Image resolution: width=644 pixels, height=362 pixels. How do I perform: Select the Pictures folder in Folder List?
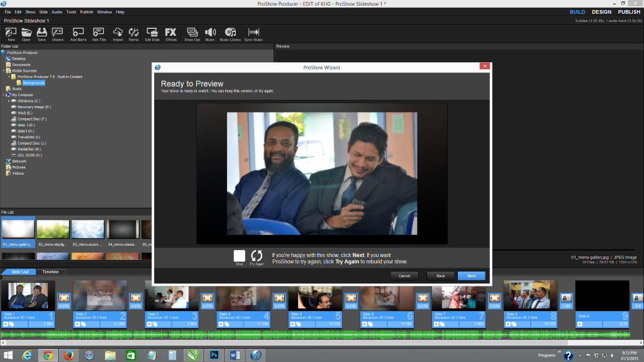click(x=18, y=167)
